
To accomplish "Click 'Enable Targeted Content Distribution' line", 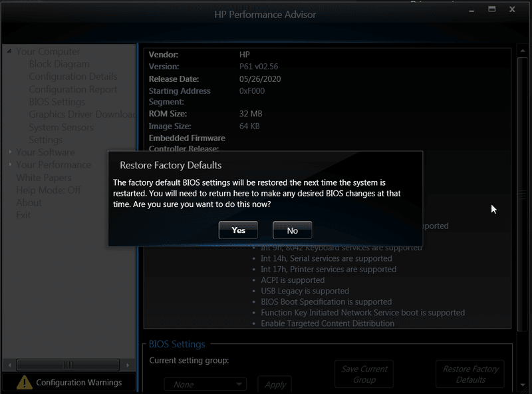I will pyautogui.click(x=327, y=323).
